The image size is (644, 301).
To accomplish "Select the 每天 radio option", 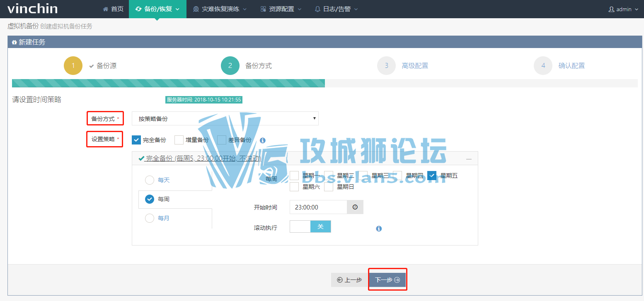I will tap(150, 180).
